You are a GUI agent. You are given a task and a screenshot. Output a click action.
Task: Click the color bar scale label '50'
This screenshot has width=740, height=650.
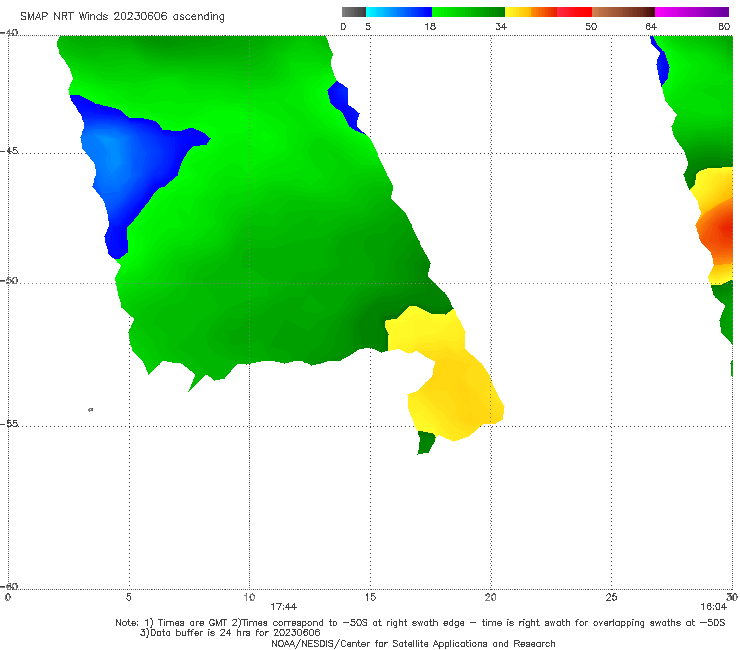[x=591, y=27]
